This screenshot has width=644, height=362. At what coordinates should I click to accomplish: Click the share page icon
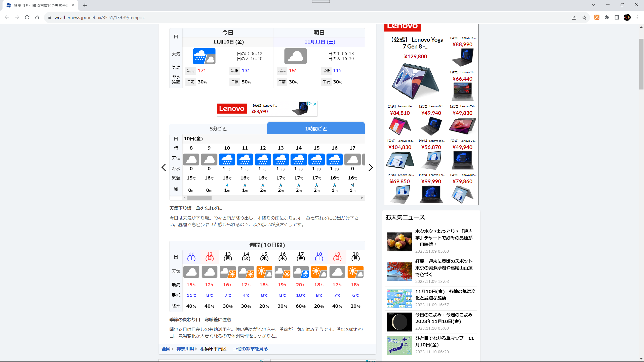(574, 17)
